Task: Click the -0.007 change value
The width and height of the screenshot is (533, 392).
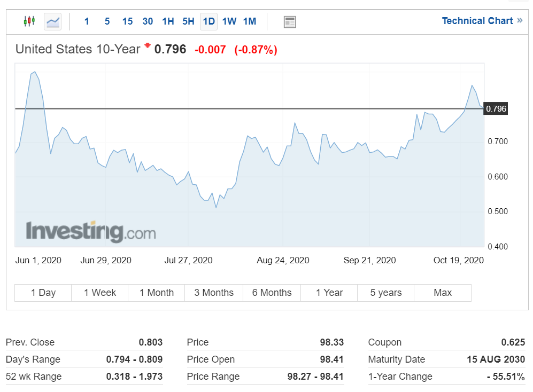Action: coord(210,50)
